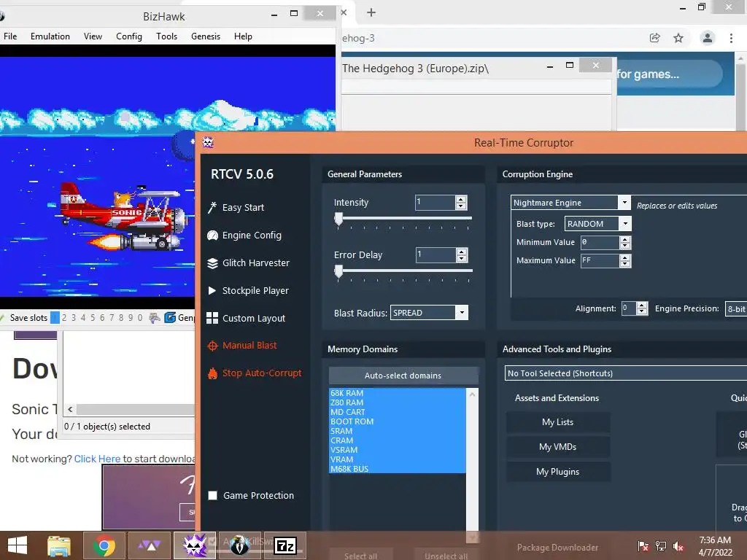Viewport: 747px width, 560px height.
Task: Open Chrome three-dot menu
Action: (731, 38)
